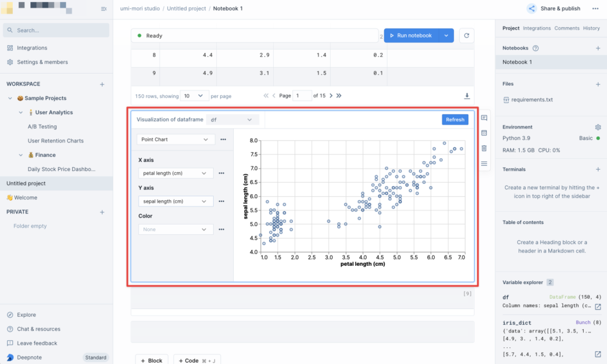This screenshot has width=607, height=364.
Task: Switch to the History tab
Action: [591, 28]
